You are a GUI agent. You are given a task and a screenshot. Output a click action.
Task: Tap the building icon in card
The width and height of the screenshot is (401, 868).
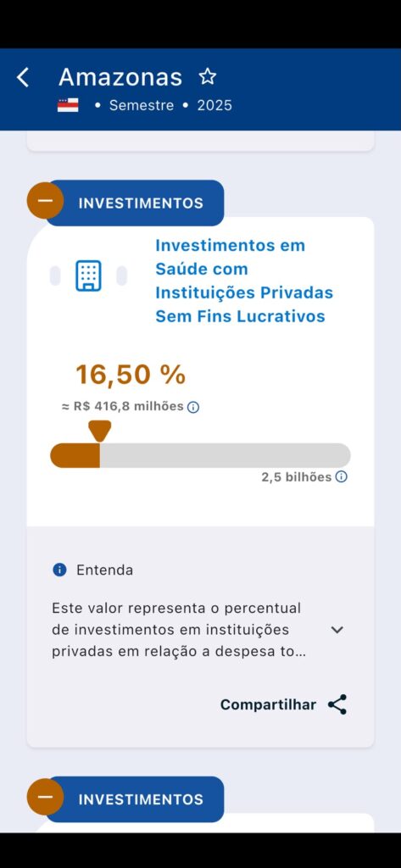coord(89,275)
